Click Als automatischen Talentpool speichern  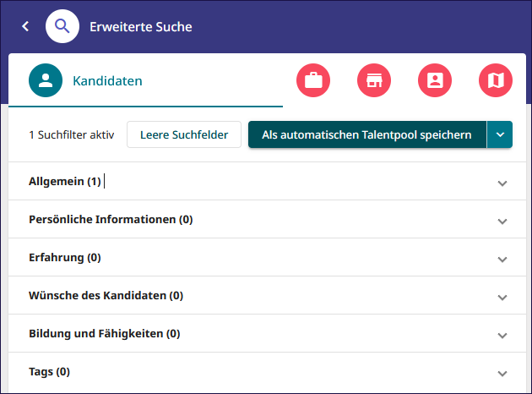[367, 134]
